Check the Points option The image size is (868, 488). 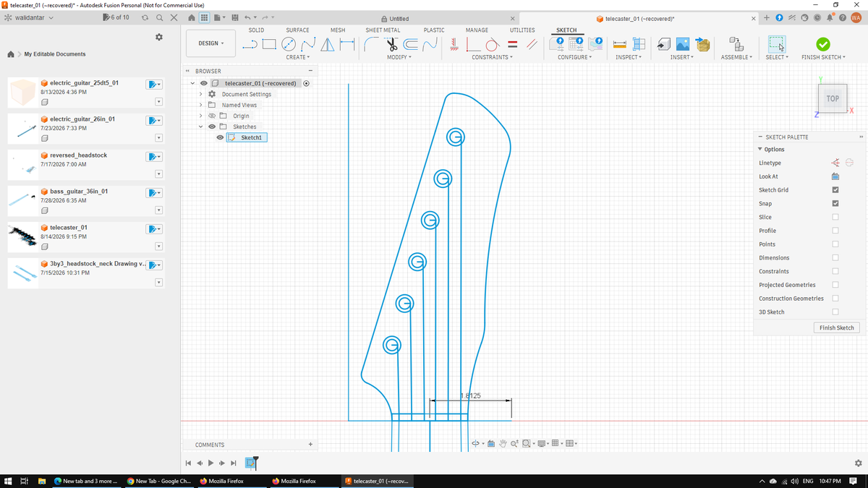point(835,244)
